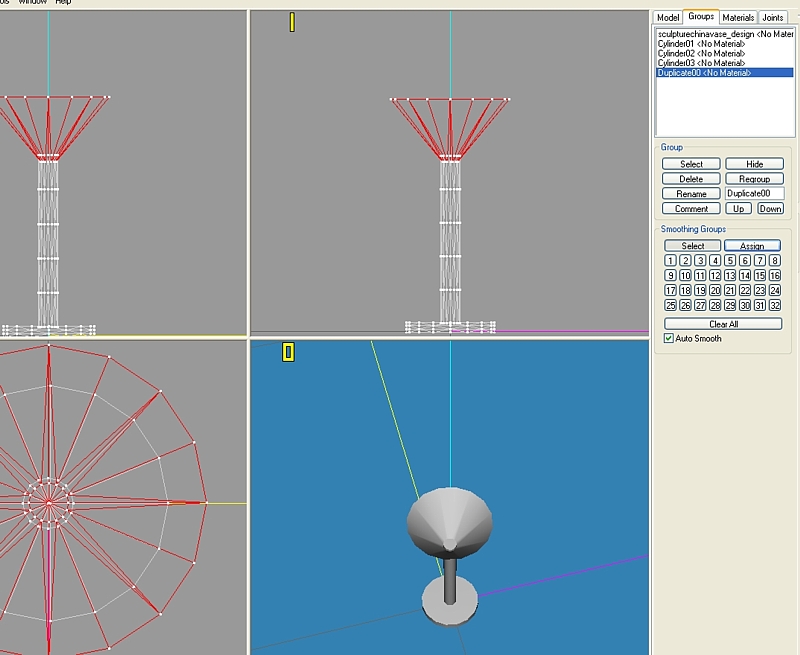Toggle the Auto Smooth checkbox
Image resolution: width=800 pixels, height=655 pixels.
click(x=669, y=339)
